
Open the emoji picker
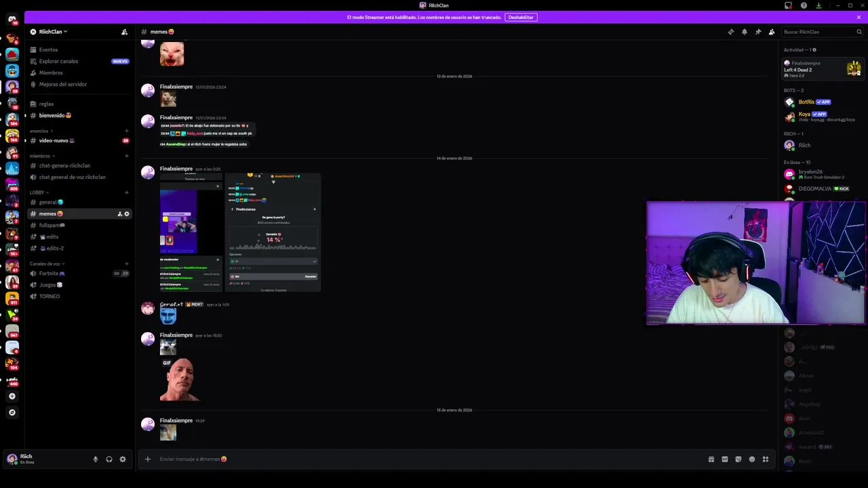tap(752, 459)
